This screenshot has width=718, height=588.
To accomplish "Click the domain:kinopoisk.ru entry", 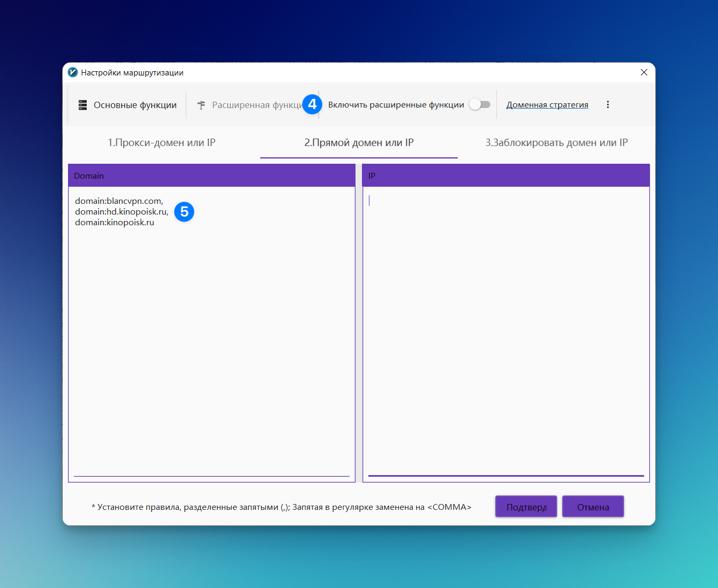I will (x=115, y=223).
